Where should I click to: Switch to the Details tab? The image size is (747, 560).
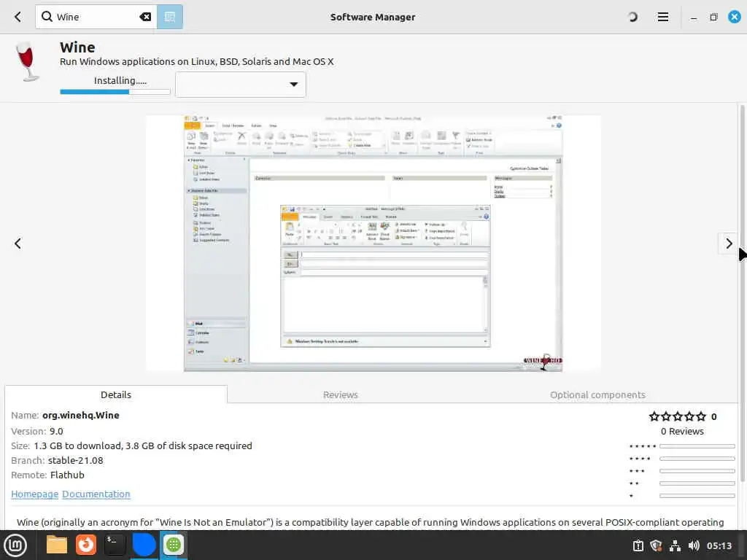click(x=116, y=394)
